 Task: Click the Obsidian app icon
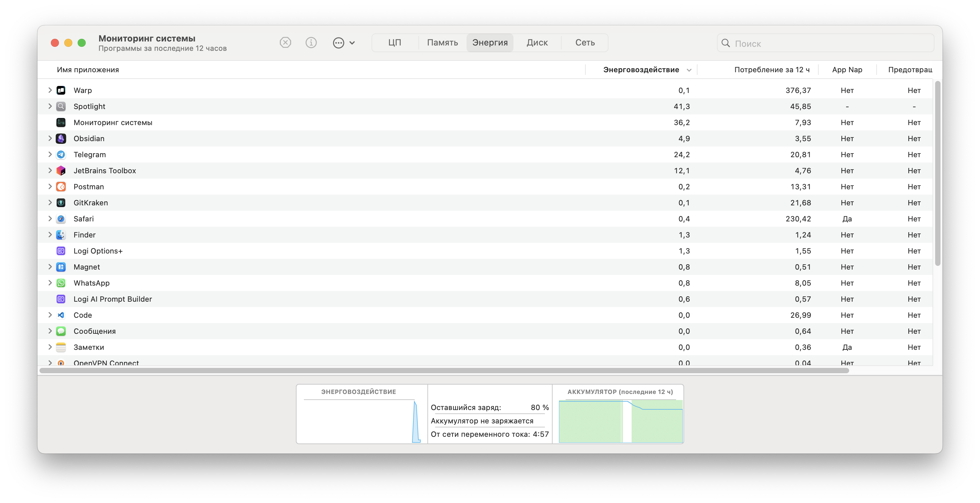61,138
